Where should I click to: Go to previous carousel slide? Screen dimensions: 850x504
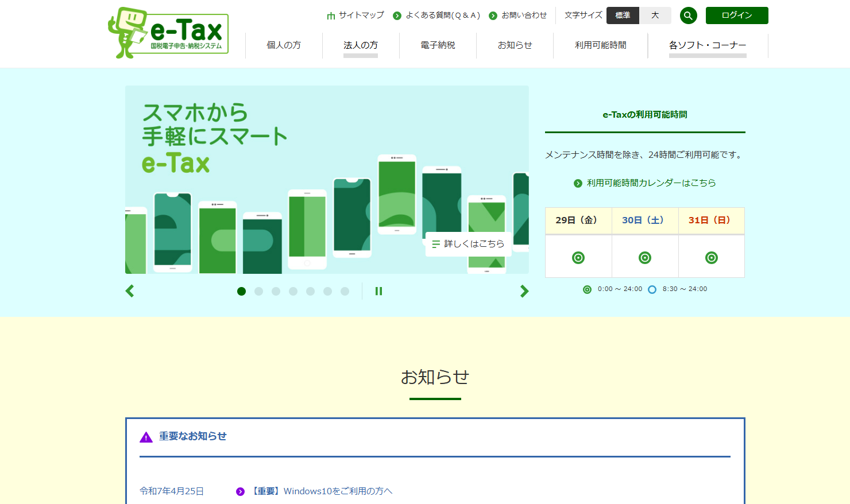click(x=130, y=291)
